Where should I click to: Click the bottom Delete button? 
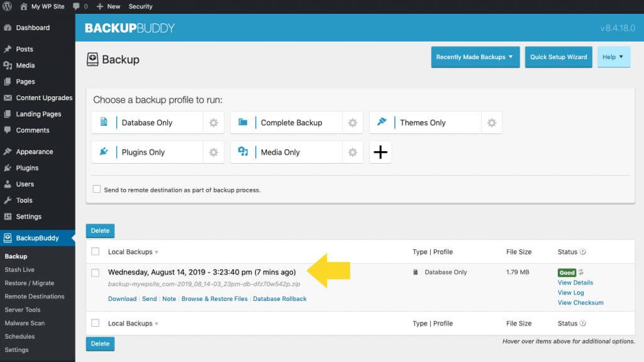pyautogui.click(x=100, y=344)
